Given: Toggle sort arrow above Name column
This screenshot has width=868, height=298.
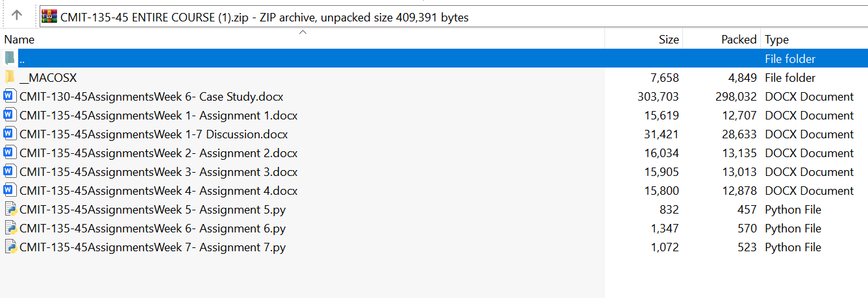Looking at the screenshot, I should point(302,32).
